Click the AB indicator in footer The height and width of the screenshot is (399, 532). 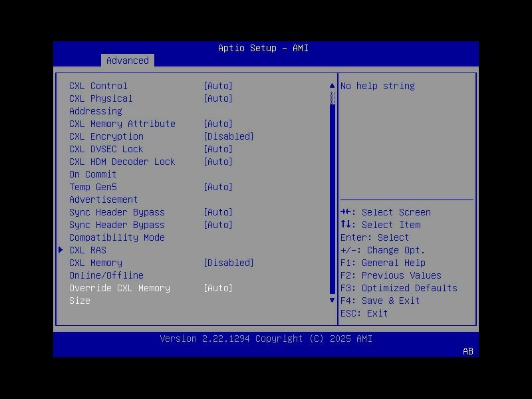tap(468, 351)
